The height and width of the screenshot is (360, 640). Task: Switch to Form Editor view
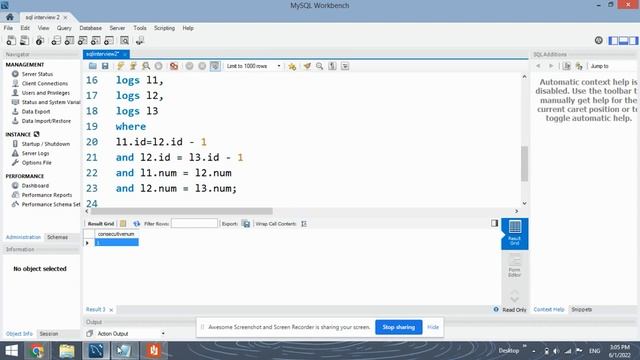(515, 265)
